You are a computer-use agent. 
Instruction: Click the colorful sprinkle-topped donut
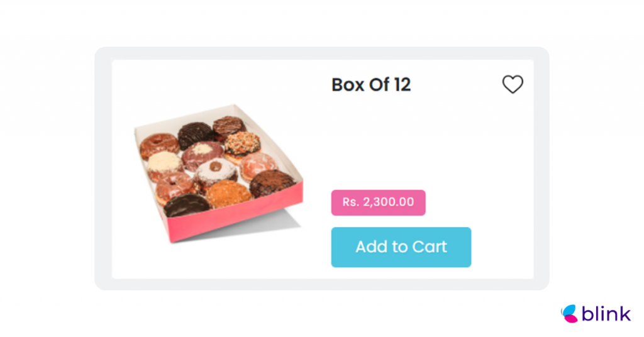click(242, 143)
